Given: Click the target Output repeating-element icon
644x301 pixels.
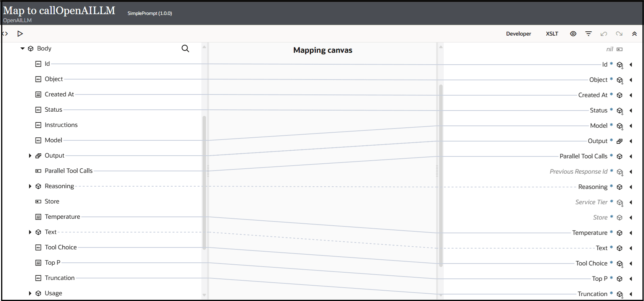Looking at the screenshot, I should pos(619,141).
